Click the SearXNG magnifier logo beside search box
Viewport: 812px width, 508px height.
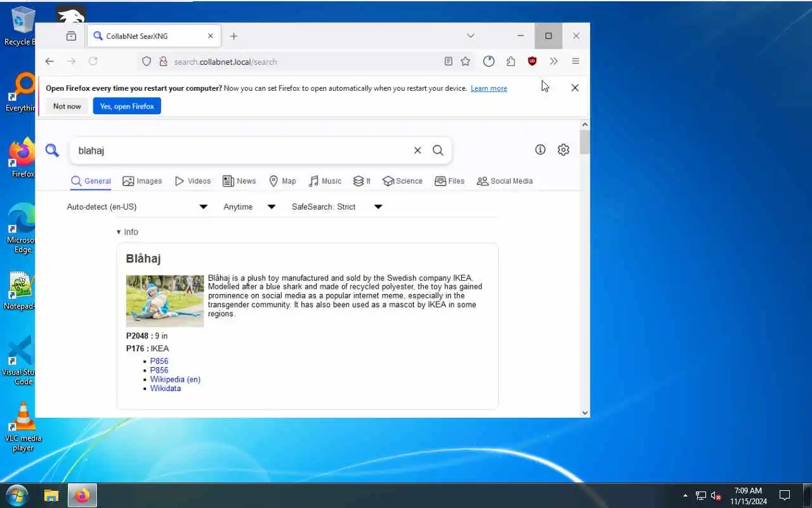click(52, 150)
